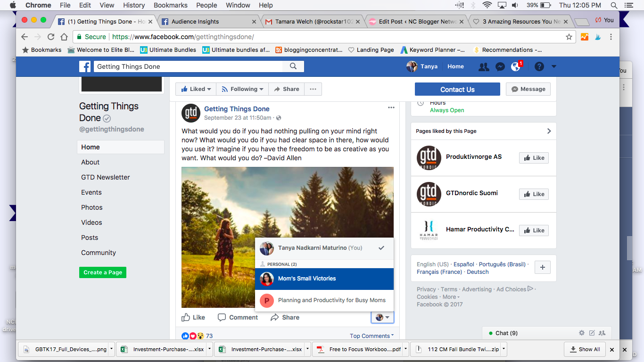This screenshot has height=362, width=644.
Task: Click new message compose icon in chat
Action: click(592, 333)
